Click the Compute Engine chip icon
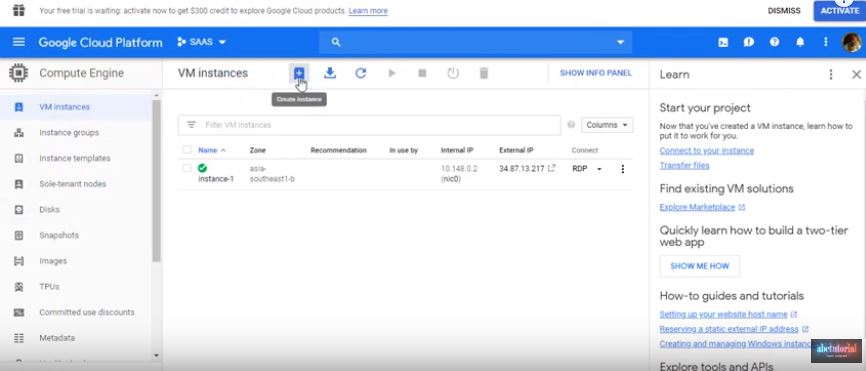866x371 pixels. point(18,73)
